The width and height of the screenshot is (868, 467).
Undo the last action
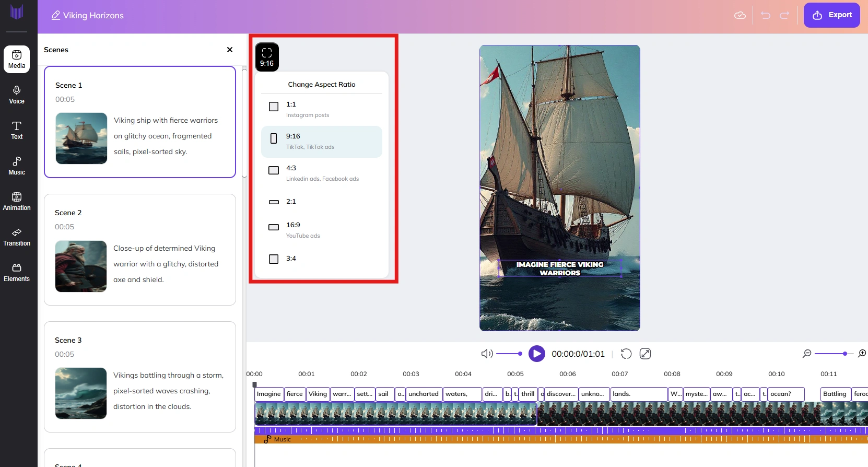click(x=766, y=15)
